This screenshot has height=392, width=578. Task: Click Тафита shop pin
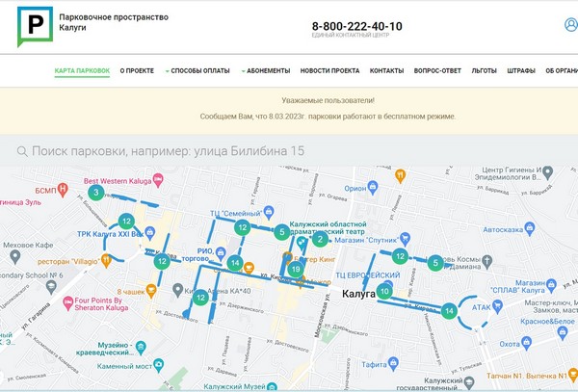click(x=393, y=364)
